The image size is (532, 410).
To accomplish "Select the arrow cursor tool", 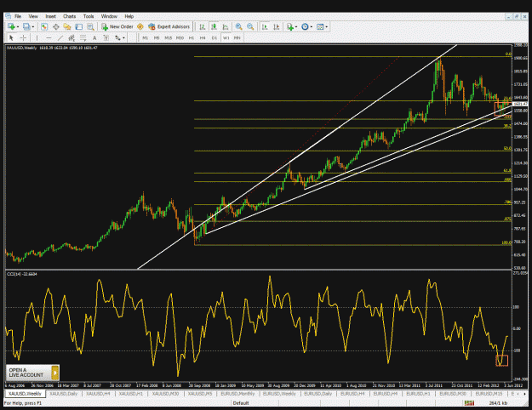I will coord(11,37).
